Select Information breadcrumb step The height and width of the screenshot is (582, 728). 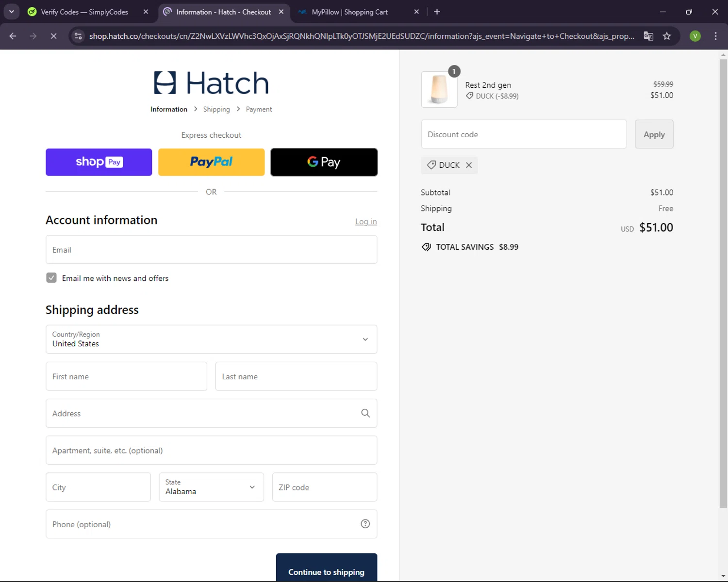[169, 109]
